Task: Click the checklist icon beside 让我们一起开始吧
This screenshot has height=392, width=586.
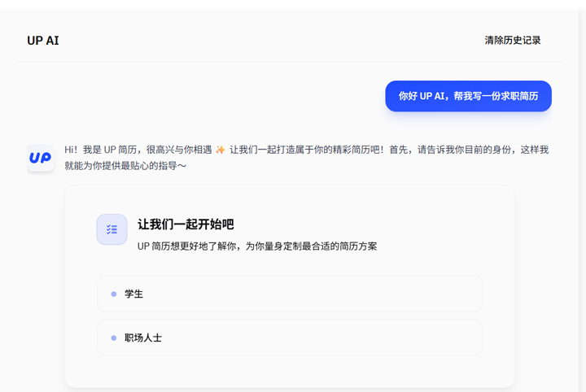Action: (112, 229)
